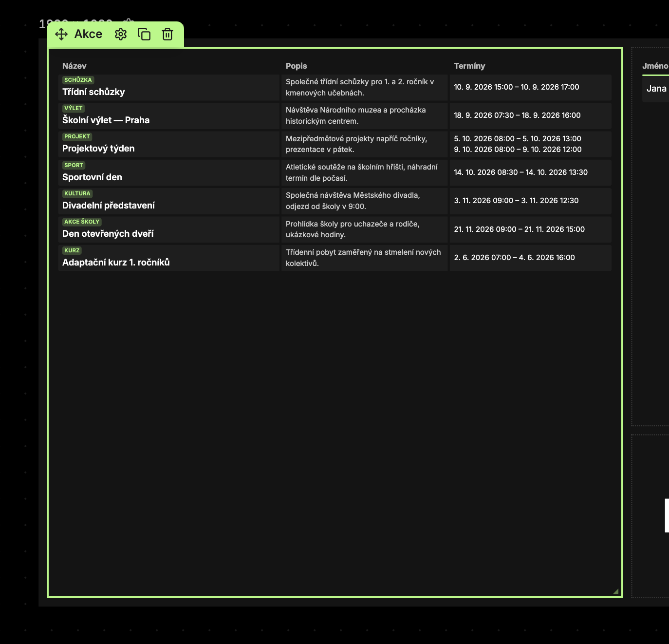The width and height of the screenshot is (669, 644).
Task: Click the Termíny column header
Action: click(x=470, y=66)
